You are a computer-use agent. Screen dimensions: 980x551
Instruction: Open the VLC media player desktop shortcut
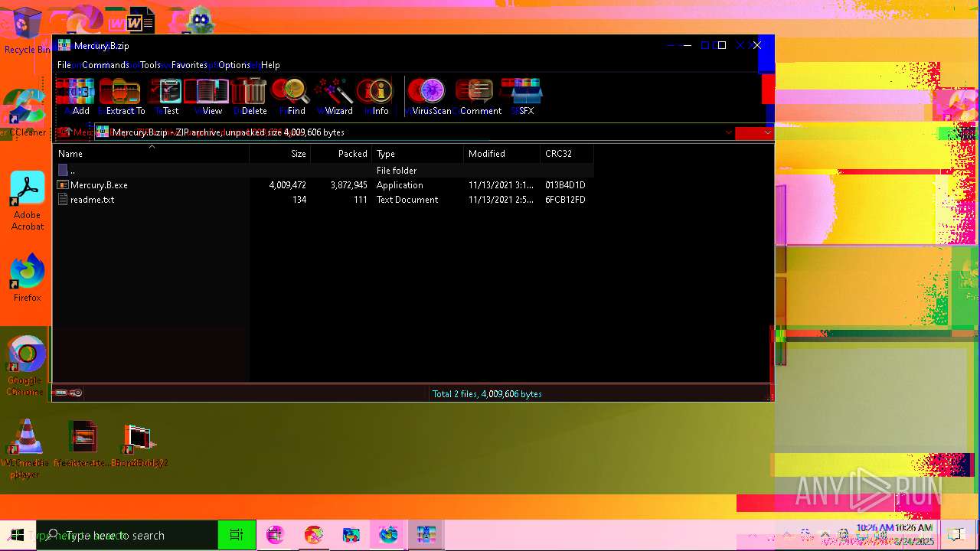click(25, 448)
